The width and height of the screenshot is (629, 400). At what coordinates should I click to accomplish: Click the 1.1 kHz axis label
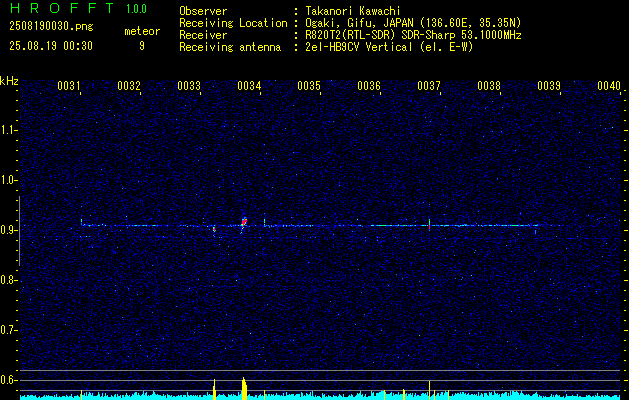9,130
